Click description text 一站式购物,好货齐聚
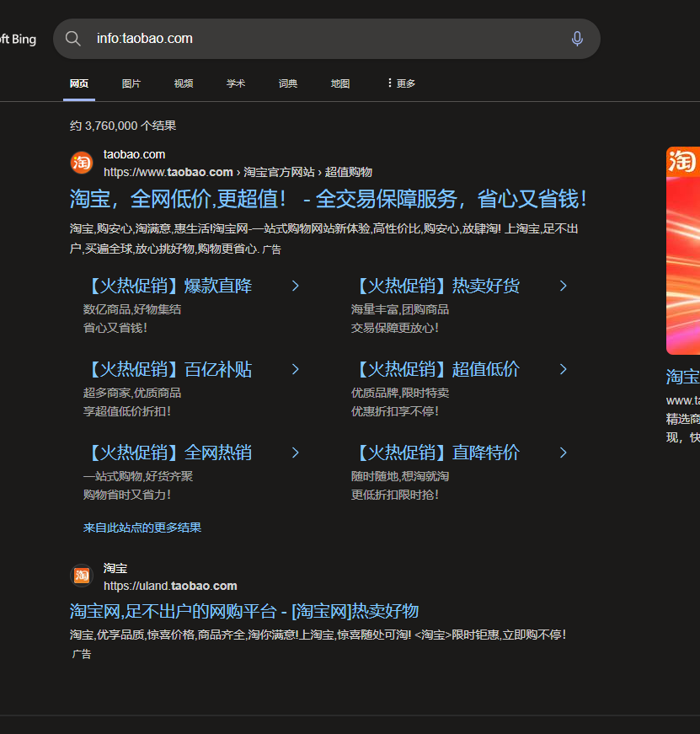The image size is (700, 734). (x=138, y=476)
